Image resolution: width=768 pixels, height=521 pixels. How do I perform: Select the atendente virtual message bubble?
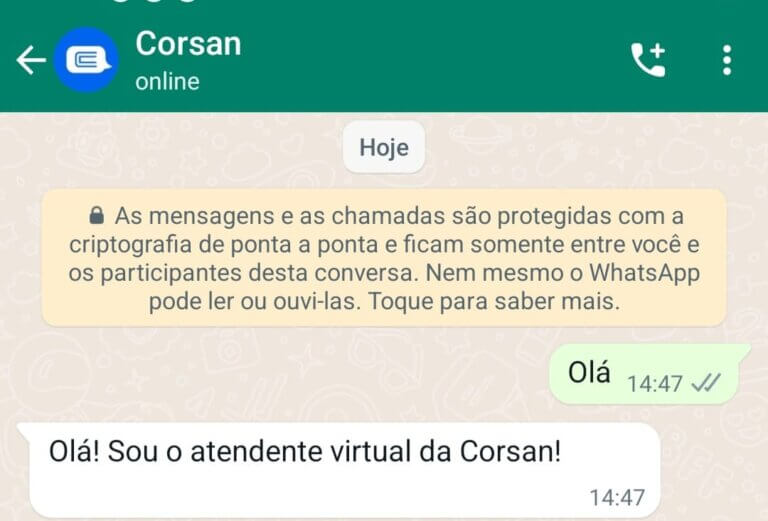click(x=340, y=471)
